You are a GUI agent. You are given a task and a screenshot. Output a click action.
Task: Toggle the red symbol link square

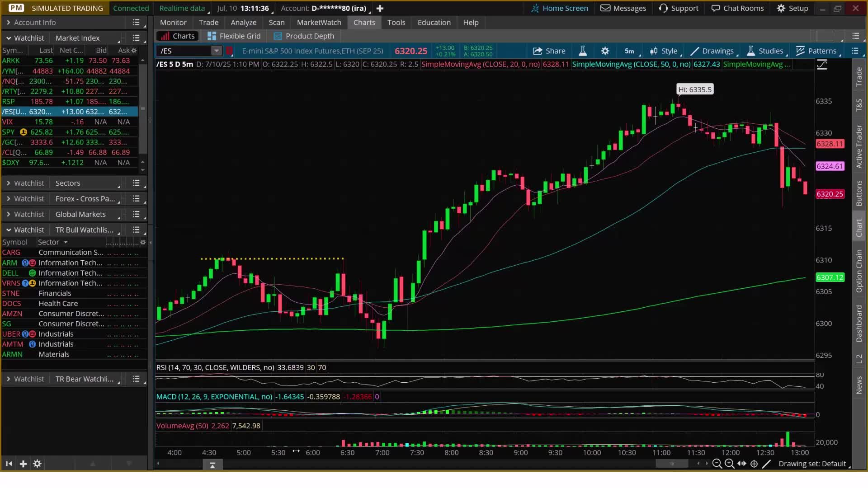(x=230, y=51)
